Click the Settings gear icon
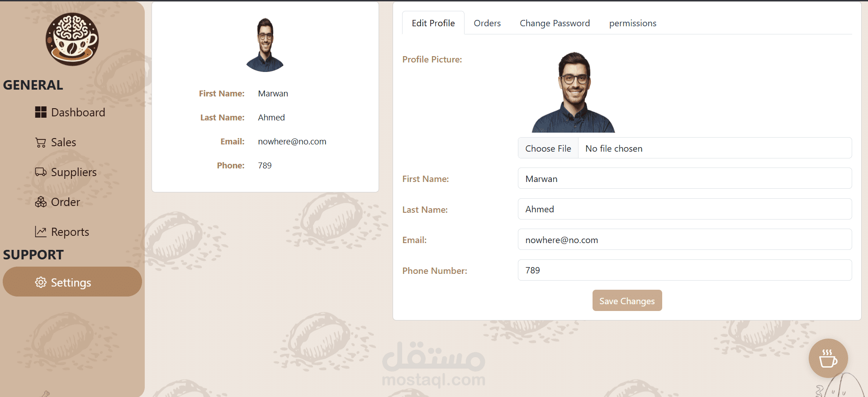The height and width of the screenshot is (397, 868). [x=41, y=282]
